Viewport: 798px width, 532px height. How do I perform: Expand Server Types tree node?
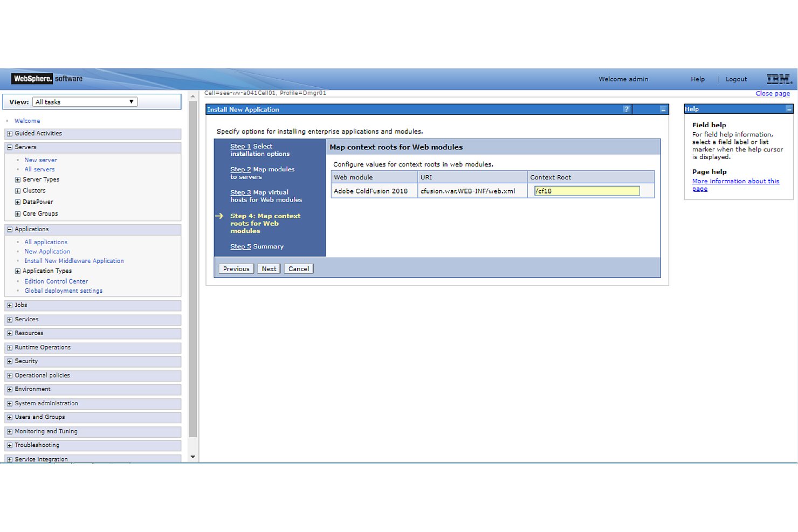(18, 179)
